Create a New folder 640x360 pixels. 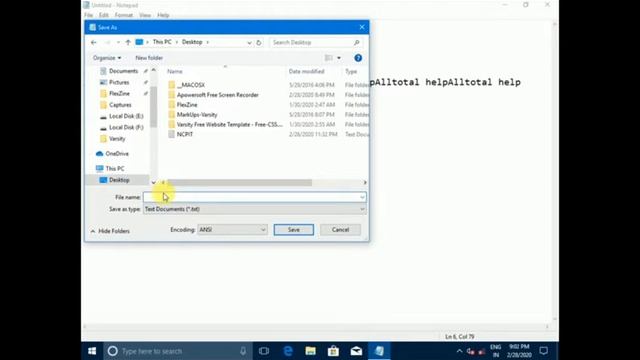pos(149,58)
